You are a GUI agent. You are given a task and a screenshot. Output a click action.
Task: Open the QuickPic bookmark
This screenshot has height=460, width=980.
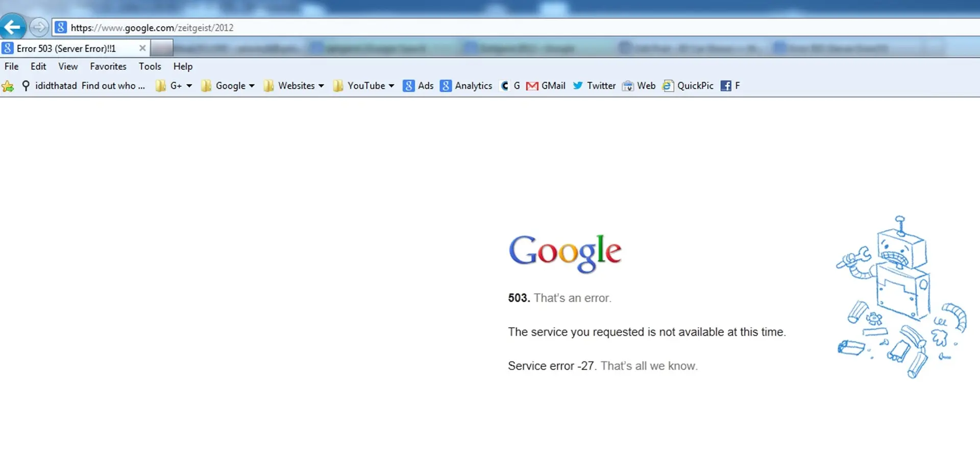[688, 86]
